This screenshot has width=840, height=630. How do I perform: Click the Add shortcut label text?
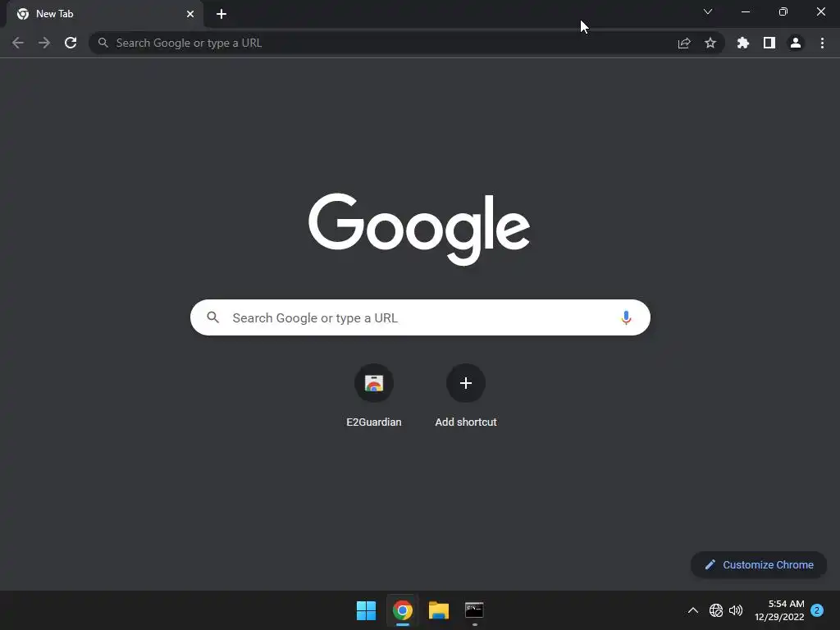tap(466, 422)
